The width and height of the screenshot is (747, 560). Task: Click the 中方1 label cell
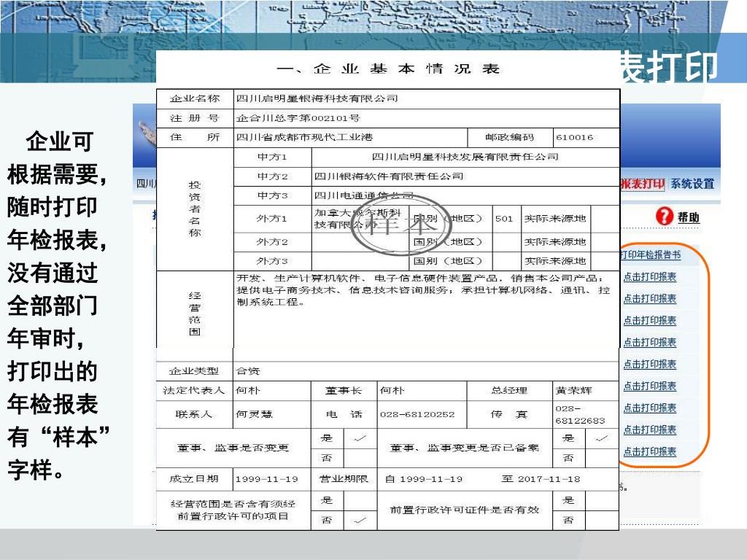pos(272,157)
